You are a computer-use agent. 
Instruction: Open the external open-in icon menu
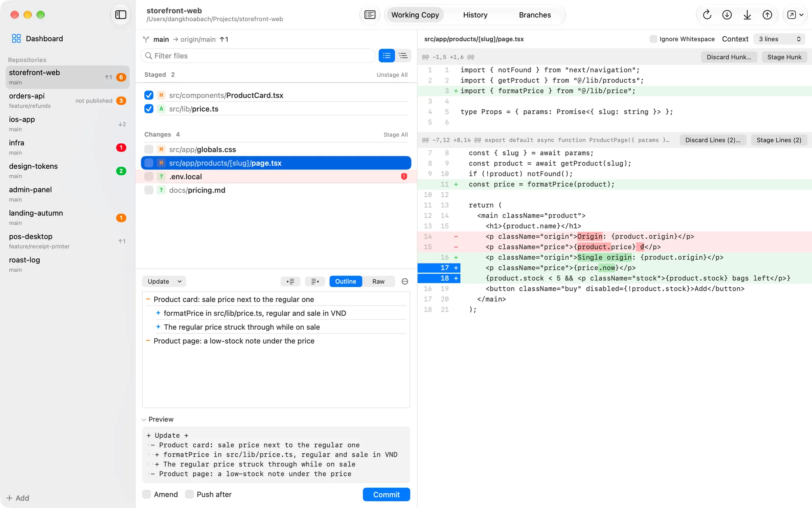tap(795, 15)
